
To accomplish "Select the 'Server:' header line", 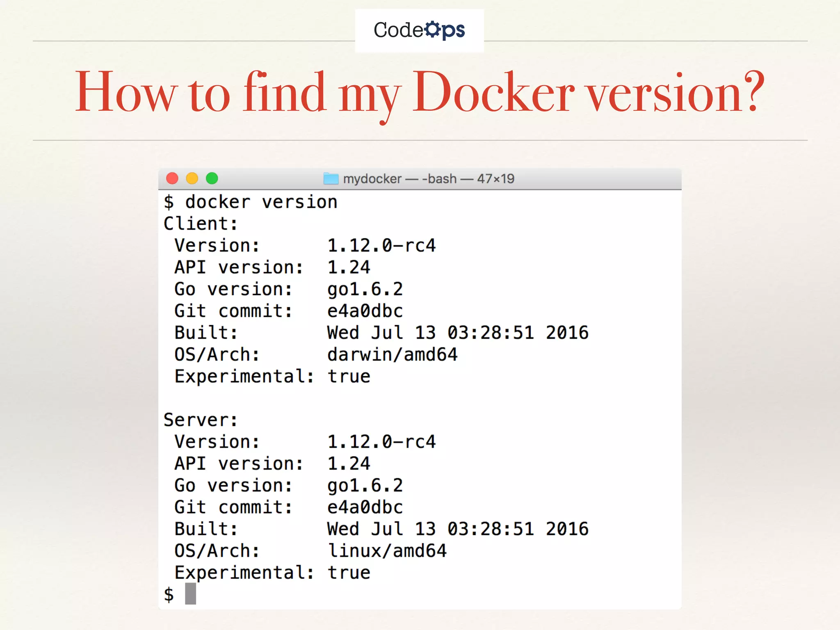I will click(201, 420).
